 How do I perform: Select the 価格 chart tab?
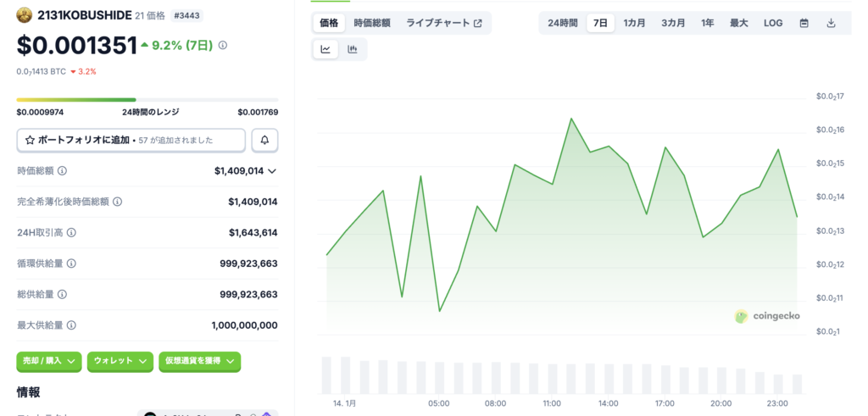coord(329,23)
